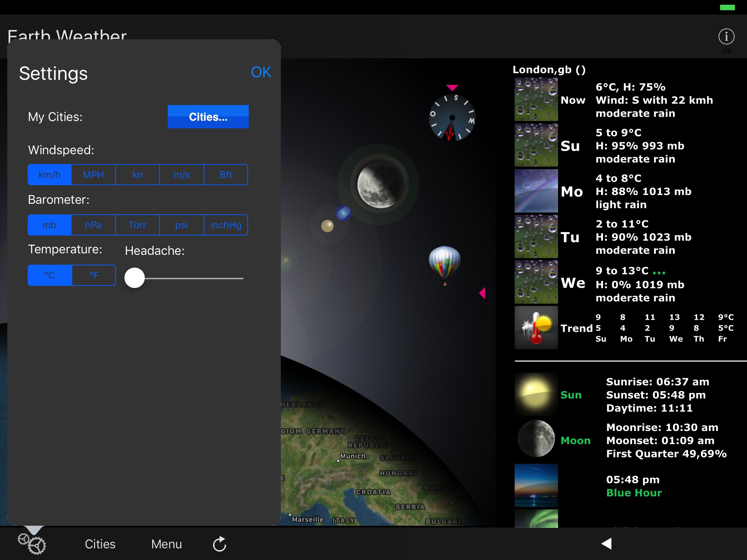The image size is (747, 560).
Task: Select °C temperature toggle
Action: (49, 275)
